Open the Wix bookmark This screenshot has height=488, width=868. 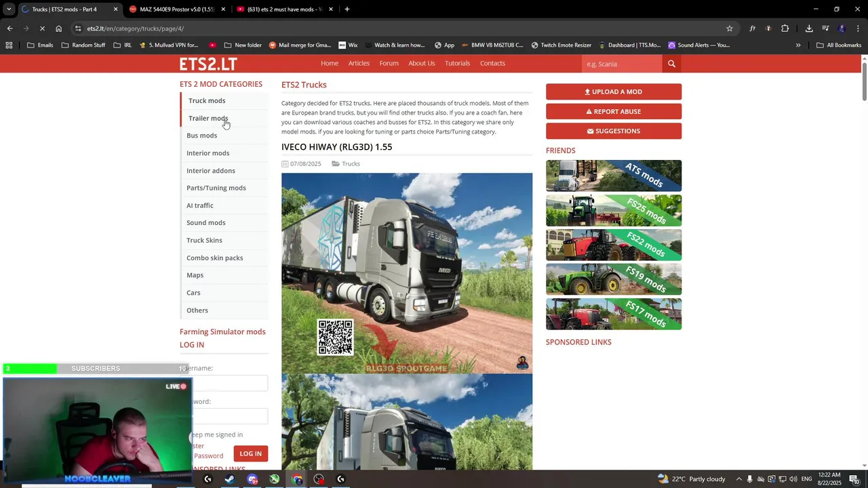(x=348, y=45)
